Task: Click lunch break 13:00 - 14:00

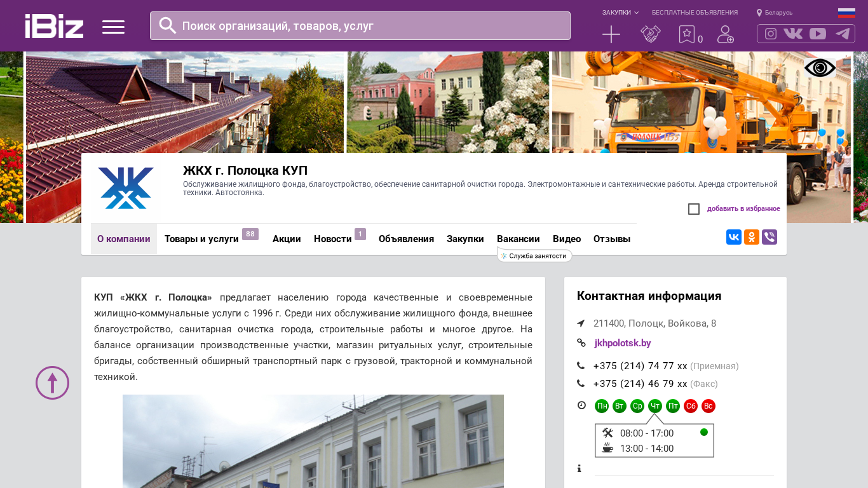Action: pyautogui.click(x=647, y=449)
